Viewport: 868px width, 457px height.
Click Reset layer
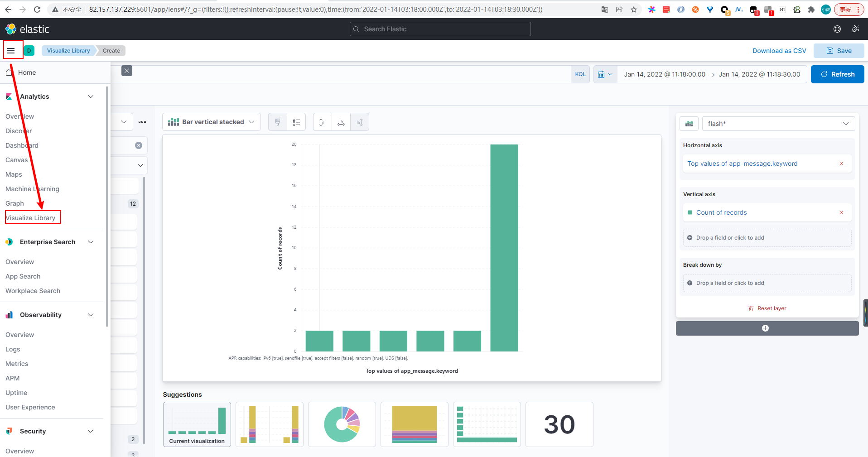pos(767,308)
